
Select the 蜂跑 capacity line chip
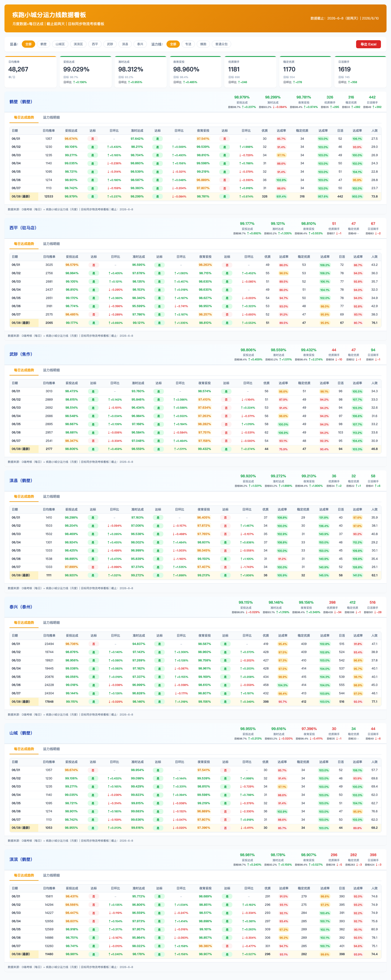[x=203, y=44]
